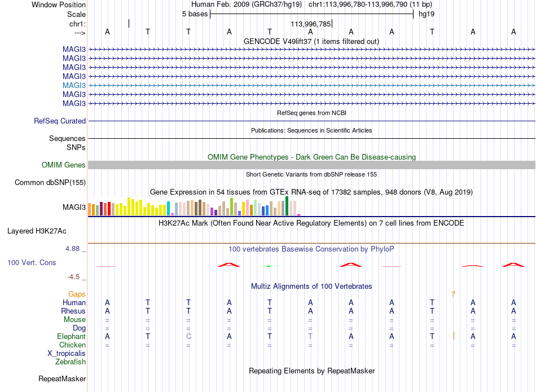This screenshot has width=536, height=392.
Task: Click the orange 7 gap marker
Action: click(x=453, y=294)
